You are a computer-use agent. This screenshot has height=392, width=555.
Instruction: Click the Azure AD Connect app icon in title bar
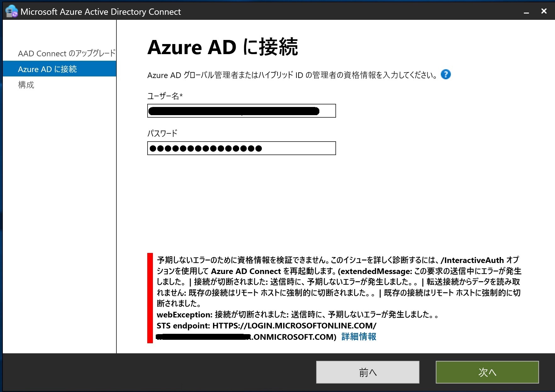pos(11,11)
